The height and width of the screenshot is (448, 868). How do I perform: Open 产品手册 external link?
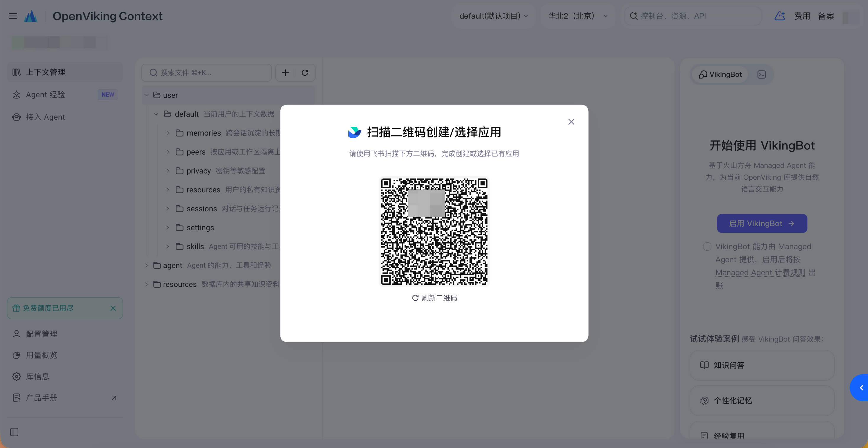click(65, 397)
